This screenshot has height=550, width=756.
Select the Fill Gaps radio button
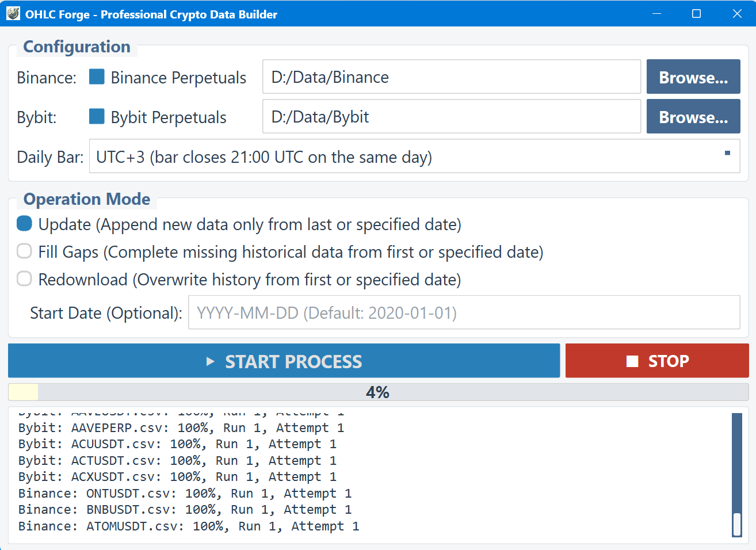(24, 251)
